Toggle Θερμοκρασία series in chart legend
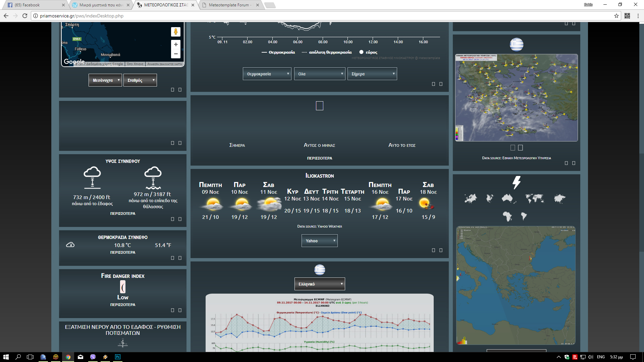 (x=278, y=52)
